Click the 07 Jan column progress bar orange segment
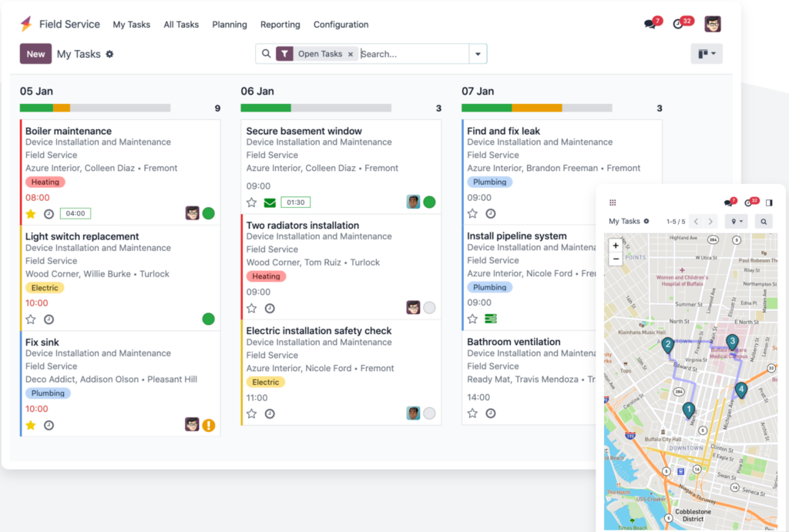This screenshot has height=532, width=789. click(536, 109)
